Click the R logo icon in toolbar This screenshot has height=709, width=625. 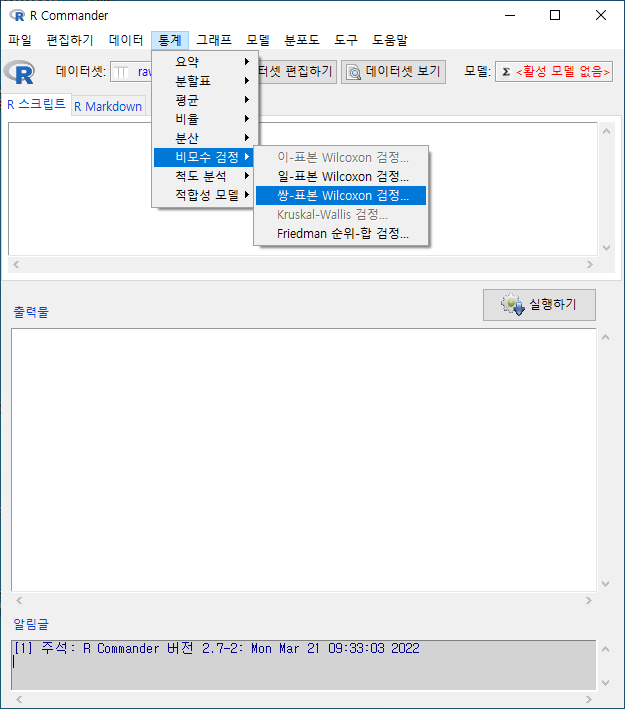pos(19,72)
